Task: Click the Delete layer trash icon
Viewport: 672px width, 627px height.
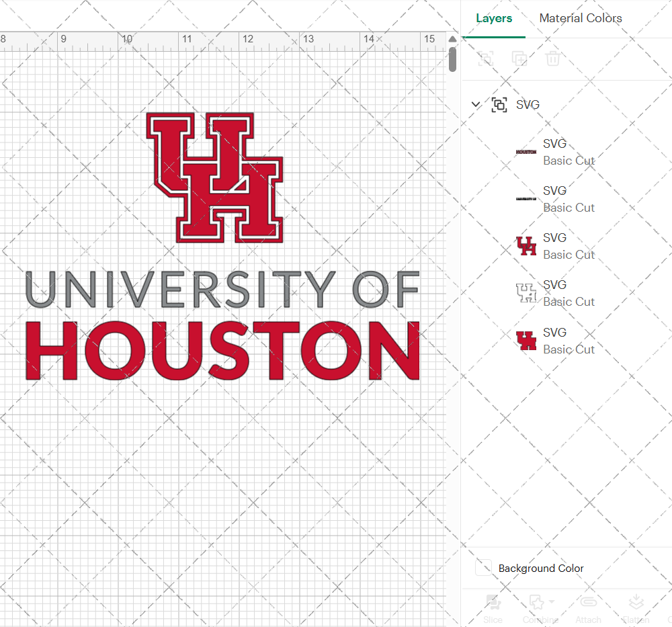Action: (x=552, y=58)
